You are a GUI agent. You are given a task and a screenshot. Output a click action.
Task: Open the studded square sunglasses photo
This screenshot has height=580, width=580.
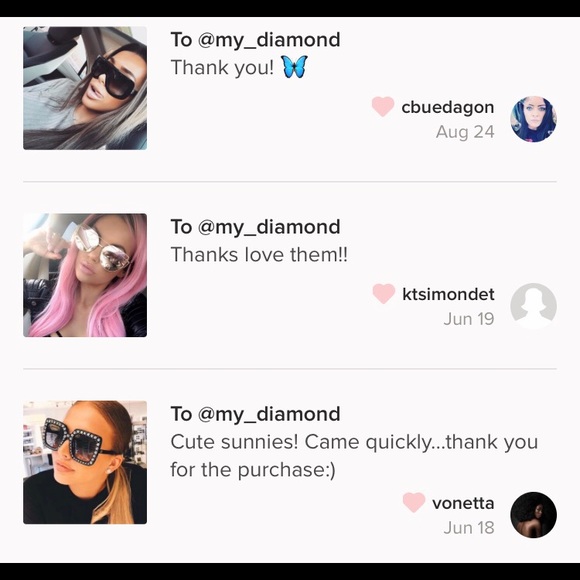click(85, 462)
